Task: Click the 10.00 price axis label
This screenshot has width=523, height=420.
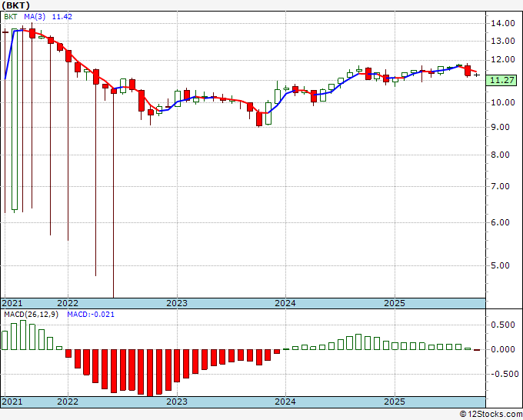Action: pyautogui.click(x=503, y=103)
